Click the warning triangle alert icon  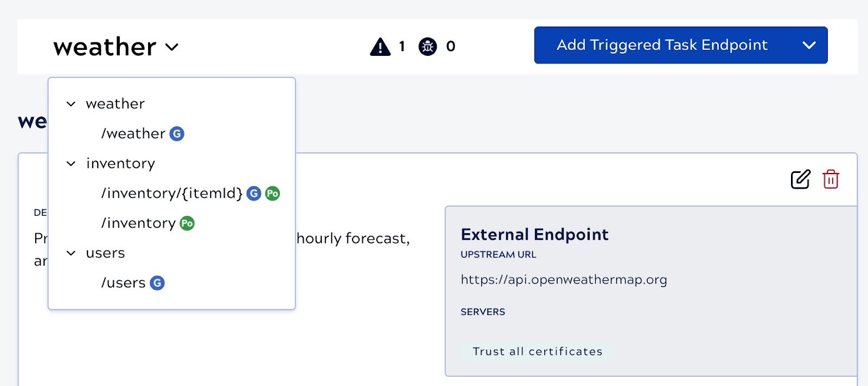point(380,47)
